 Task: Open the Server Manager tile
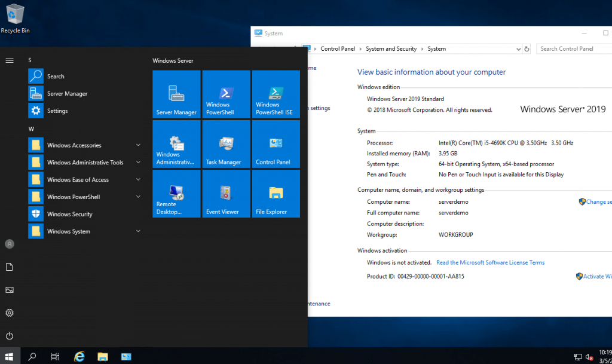tap(176, 94)
